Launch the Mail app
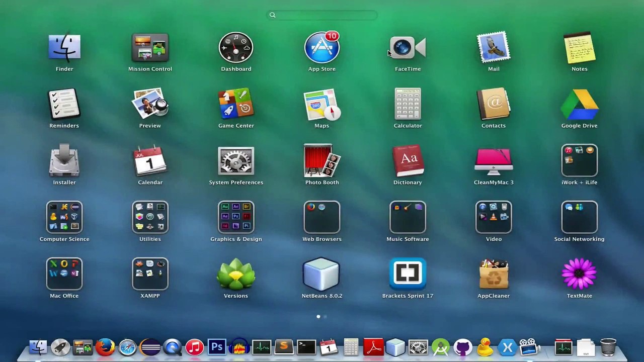This screenshot has height=362, width=644. (494, 48)
